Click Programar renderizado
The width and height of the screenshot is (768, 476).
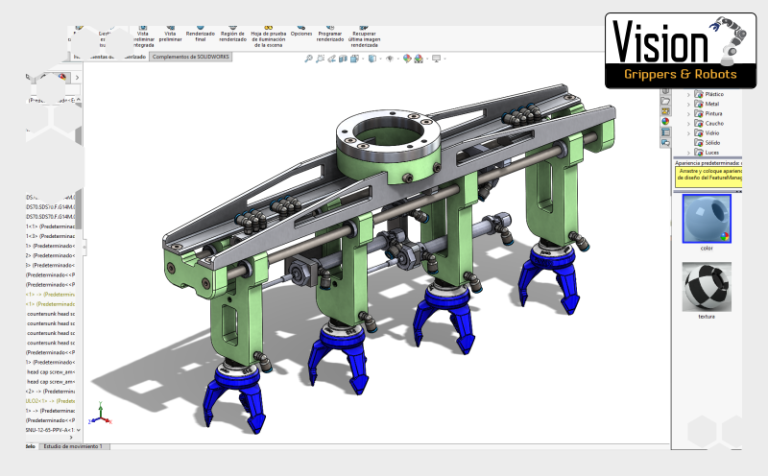[330, 34]
